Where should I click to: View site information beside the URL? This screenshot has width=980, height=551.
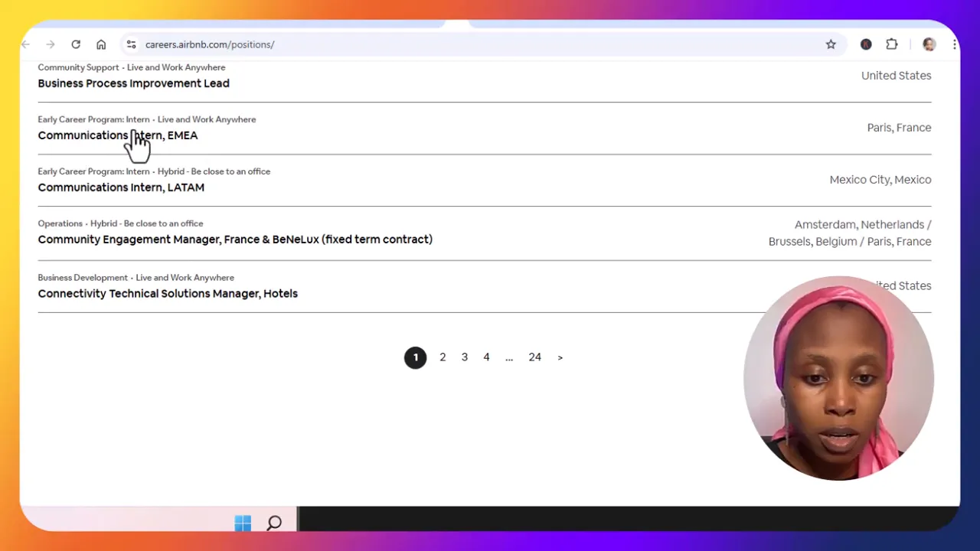[131, 44]
